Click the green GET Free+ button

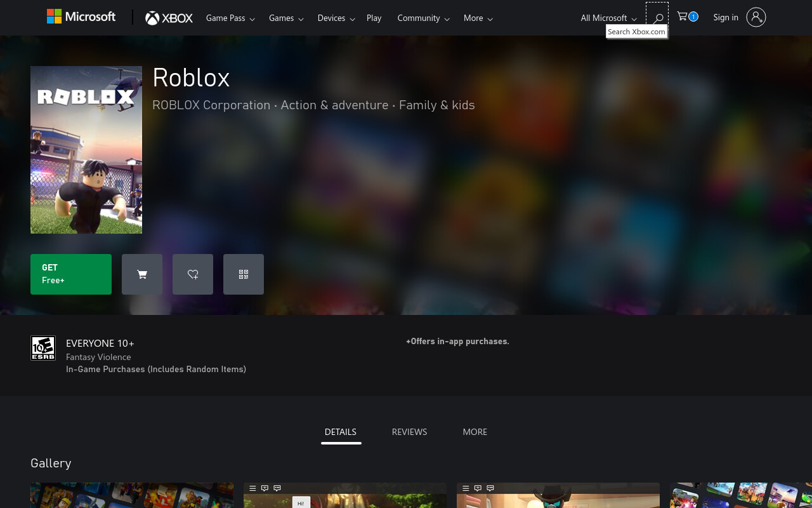point(71,274)
